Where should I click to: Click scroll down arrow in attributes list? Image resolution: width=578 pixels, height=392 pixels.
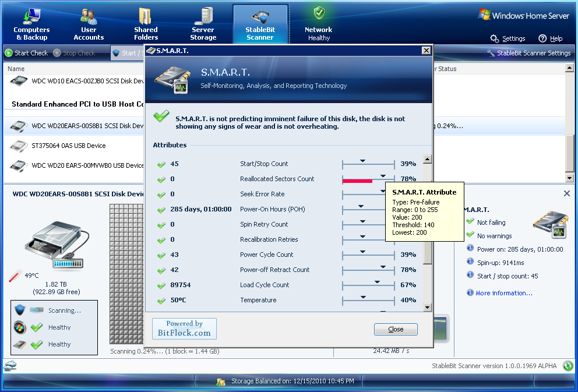click(x=427, y=307)
